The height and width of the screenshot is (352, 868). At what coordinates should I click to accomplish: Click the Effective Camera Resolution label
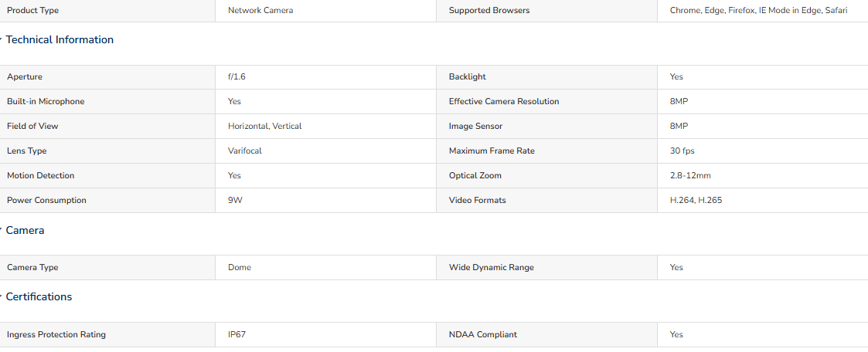click(x=504, y=102)
